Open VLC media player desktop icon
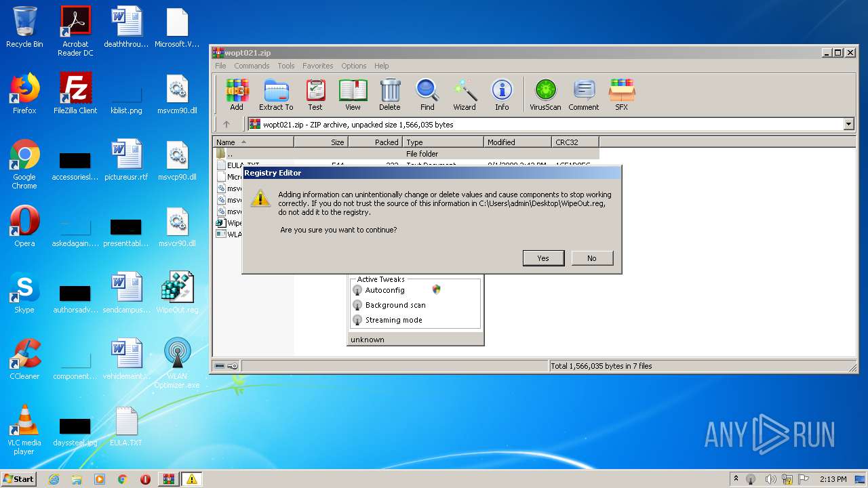The width and height of the screenshot is (868, 488). 24,430
